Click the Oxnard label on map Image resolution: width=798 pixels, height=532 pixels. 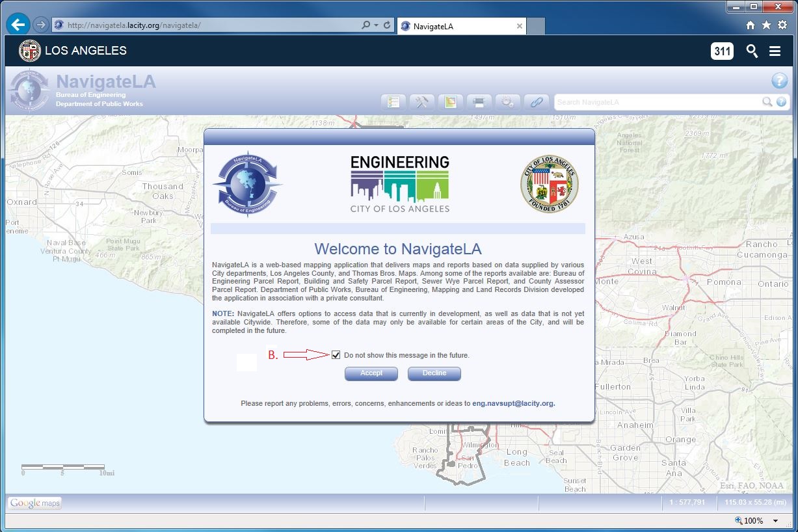(x=22, y=202)
